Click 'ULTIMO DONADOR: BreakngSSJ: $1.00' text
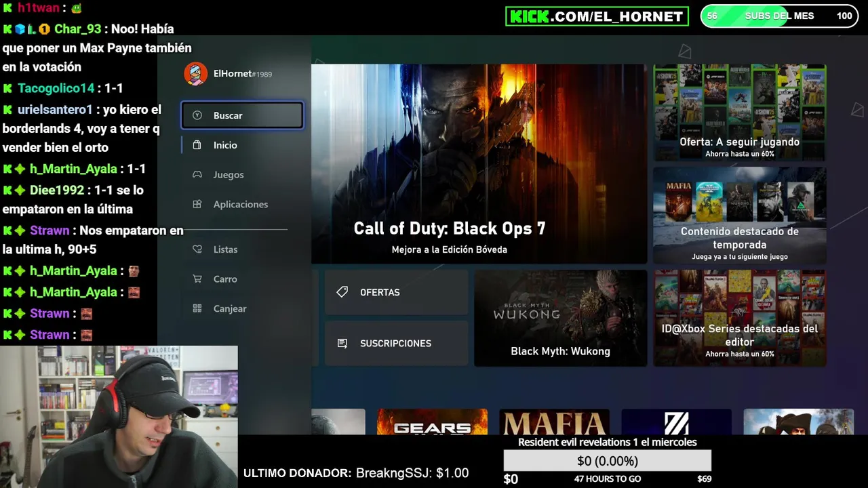The height and width of the screenshot is (488, 868). tap(356, 473)
